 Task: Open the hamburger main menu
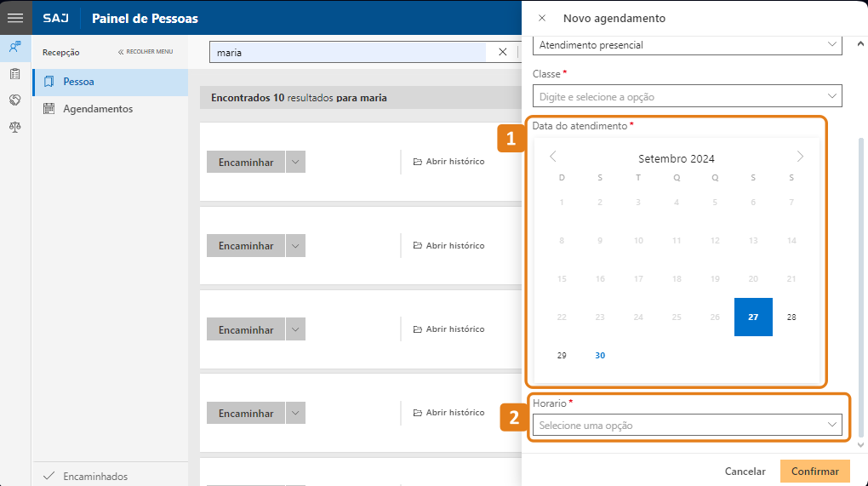tap(15, 18)
